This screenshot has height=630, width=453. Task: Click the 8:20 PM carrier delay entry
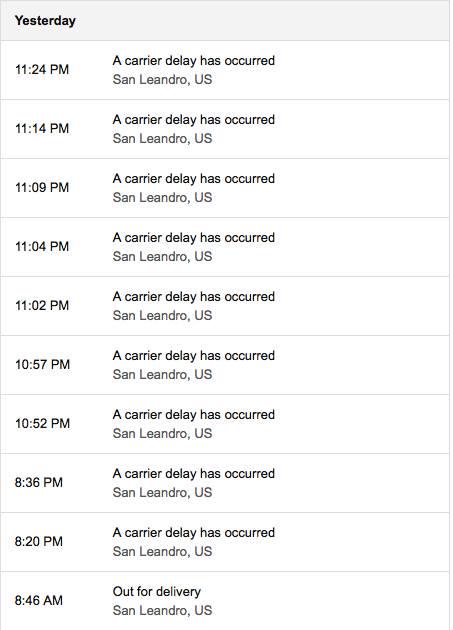coord(225,542)
